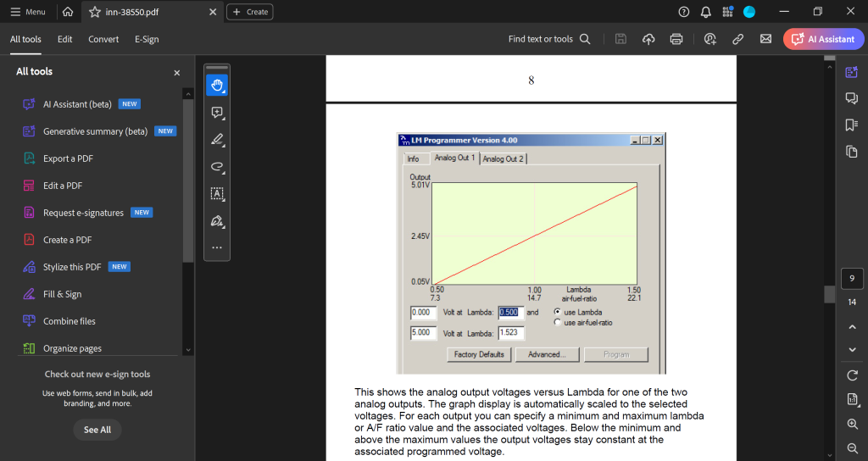
Task: Rotate the page clockwise icon
Action: [853, 375]
